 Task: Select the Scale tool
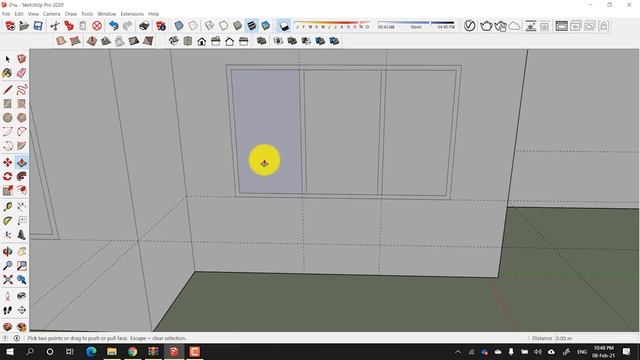pyautogui.click(x=7, y=191)
